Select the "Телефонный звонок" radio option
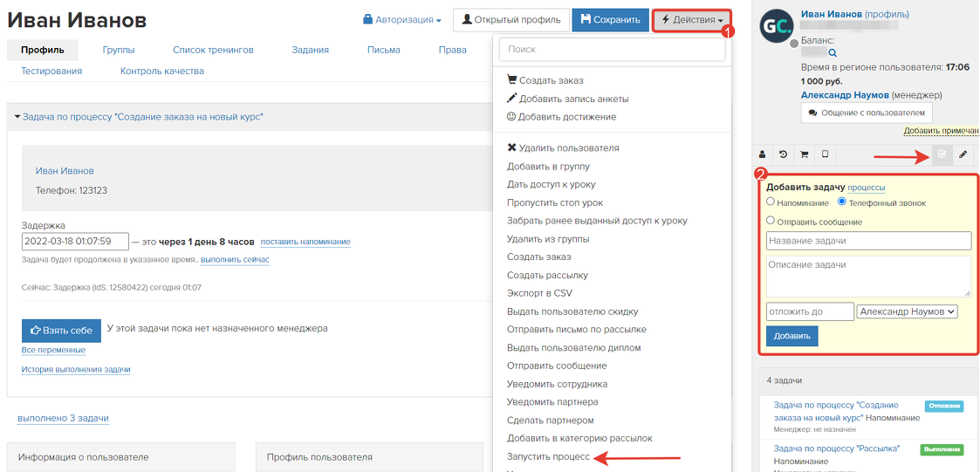 842,202
